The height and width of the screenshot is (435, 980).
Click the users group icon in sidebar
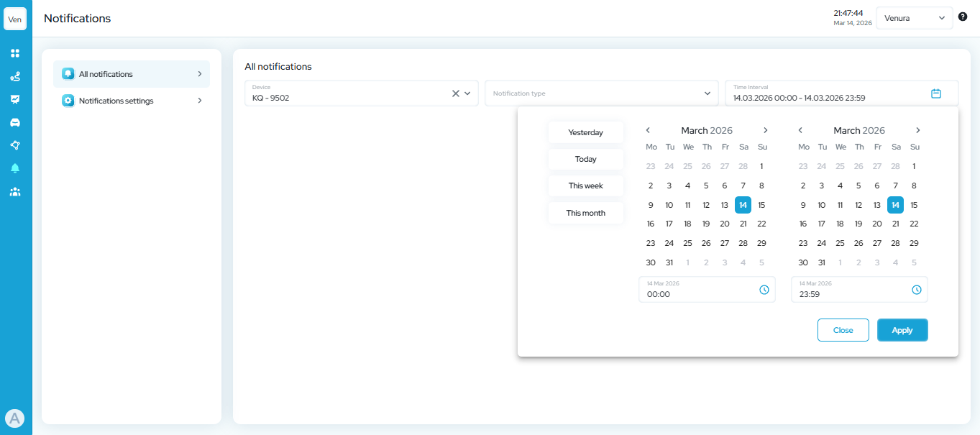point(15,192)
